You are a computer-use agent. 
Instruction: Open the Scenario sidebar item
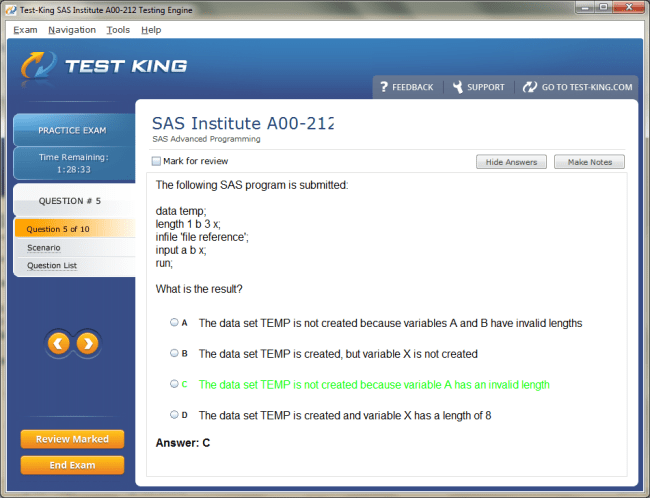(44, 248)
